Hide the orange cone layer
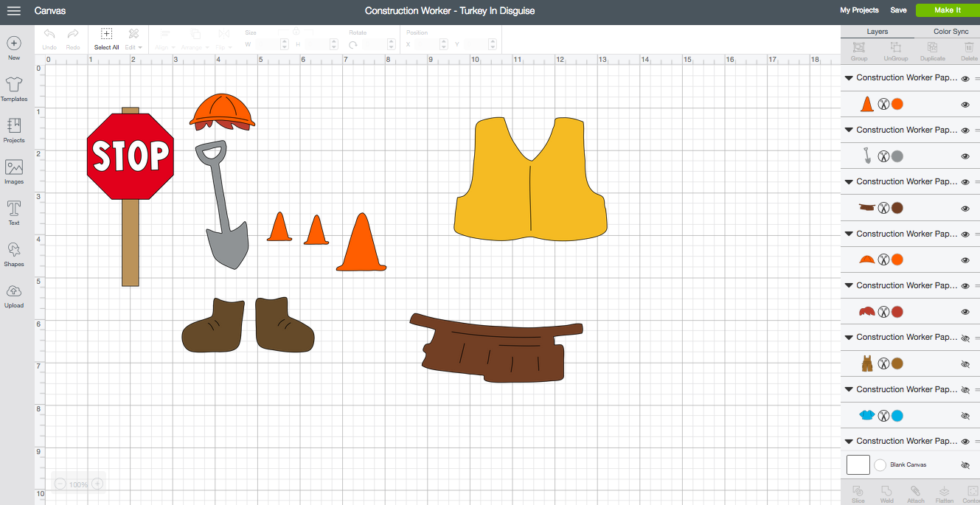 (x=965, y=105)
